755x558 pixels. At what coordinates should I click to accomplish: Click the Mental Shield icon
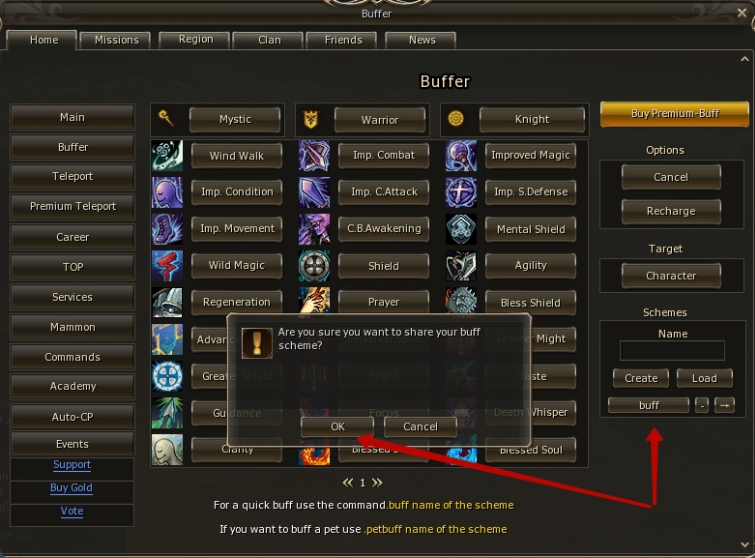tap(461, 229)
